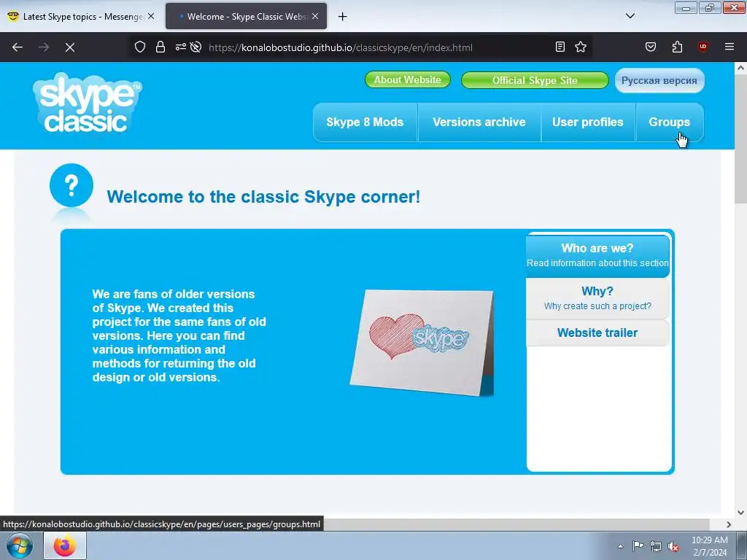Open the Action Center flag icon
The image size is (747, 560).
[x=638, y=546]
